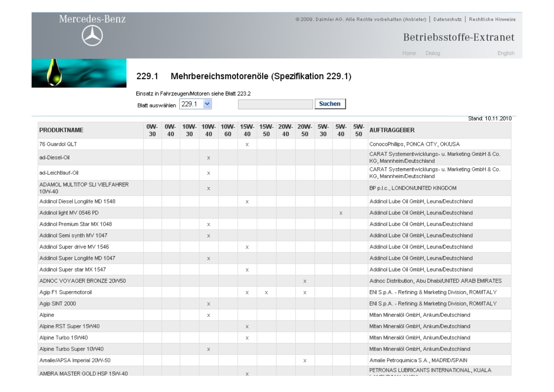554x392 pixels.
Task: Select Addinol Super drive MV 1546
Action: (x=74, y=247)
